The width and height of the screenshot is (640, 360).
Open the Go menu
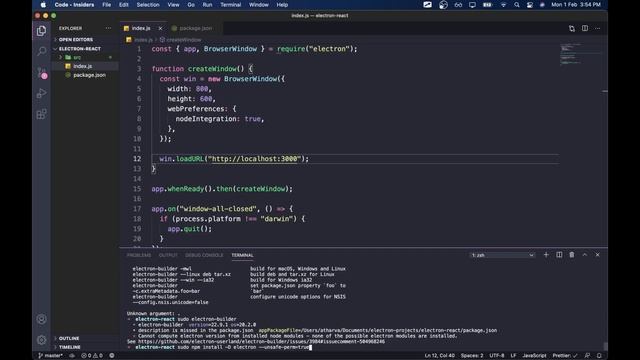pos(191,5)
